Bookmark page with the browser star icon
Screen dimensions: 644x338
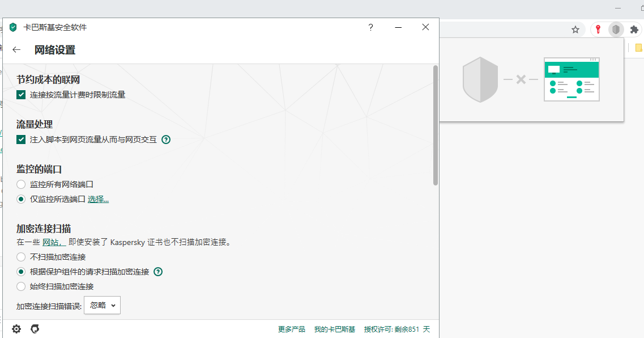click(x=575, y=29)
